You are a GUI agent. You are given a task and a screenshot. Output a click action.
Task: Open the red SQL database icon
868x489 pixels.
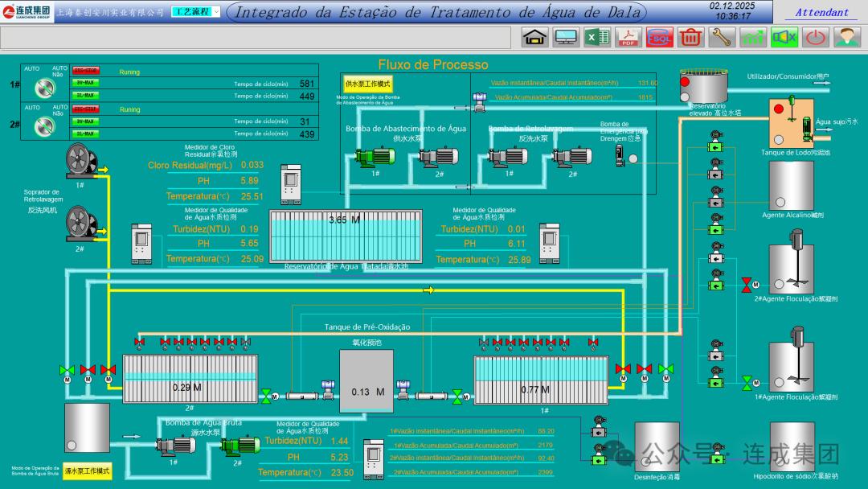coord(659,37)
